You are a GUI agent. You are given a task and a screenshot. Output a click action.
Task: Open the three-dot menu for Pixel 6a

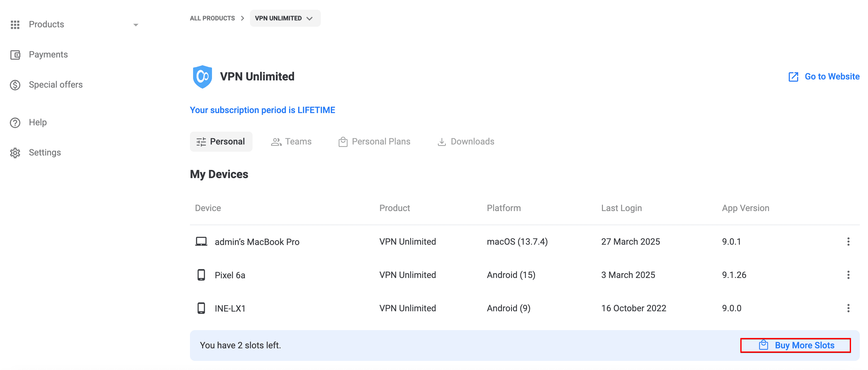pos(848,275)
